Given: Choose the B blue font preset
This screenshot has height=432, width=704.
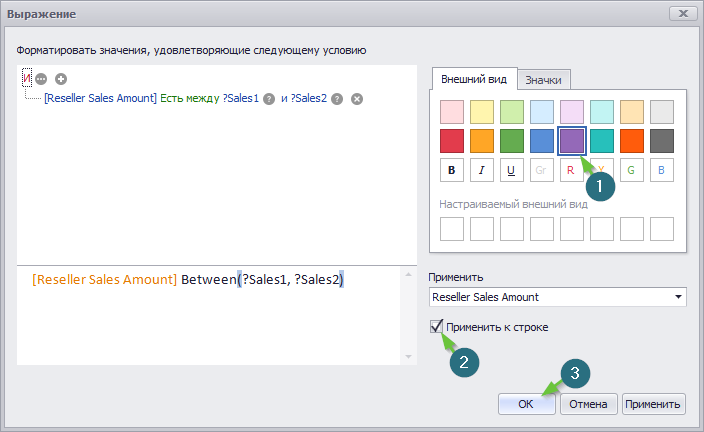Looking at the screenshot, I should pos(662,170).
